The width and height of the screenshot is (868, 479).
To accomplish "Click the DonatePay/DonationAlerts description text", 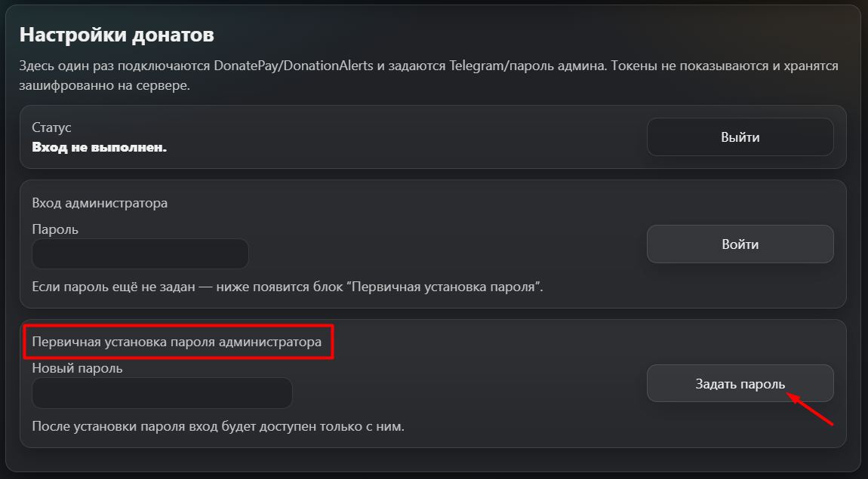I will click(302, 66).
